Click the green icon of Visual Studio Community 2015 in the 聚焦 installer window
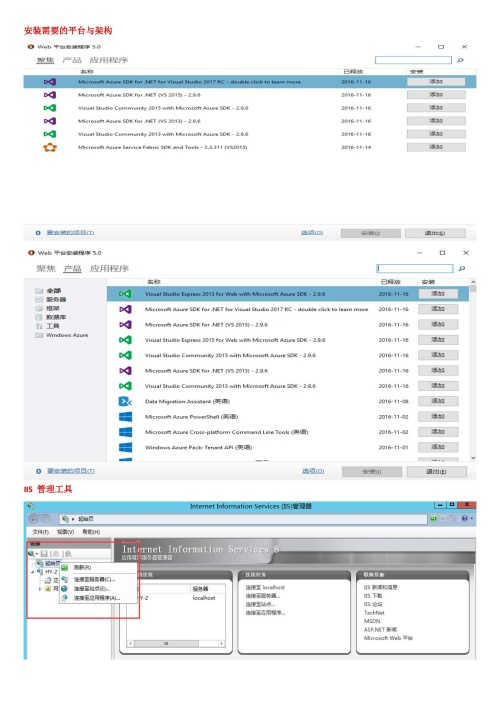The image size is (500, 707). click(50, 108)
